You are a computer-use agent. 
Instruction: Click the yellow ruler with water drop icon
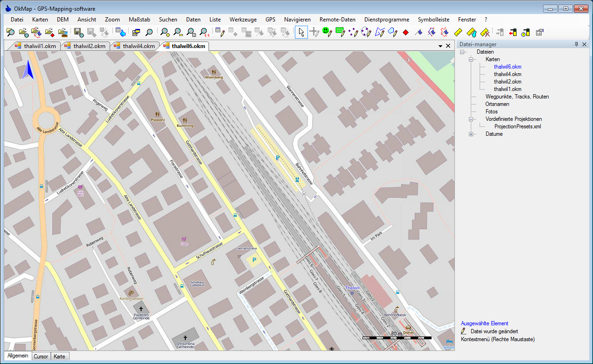[472, 32]
